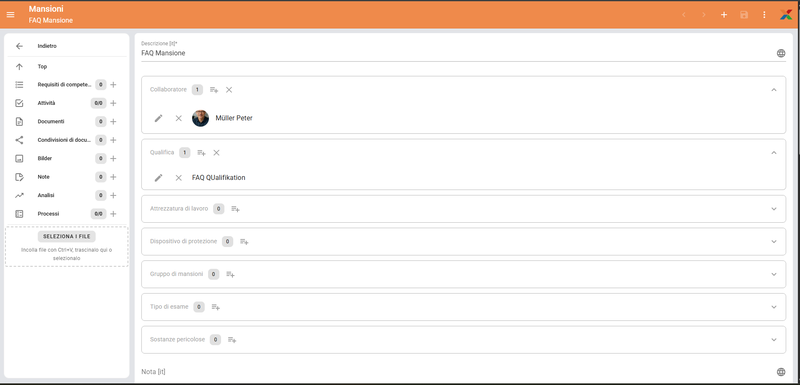Image resolution: width=800 pixels, height=385 pixels.
Task: Open Note section in sidebar
Action: click(43, 177)
